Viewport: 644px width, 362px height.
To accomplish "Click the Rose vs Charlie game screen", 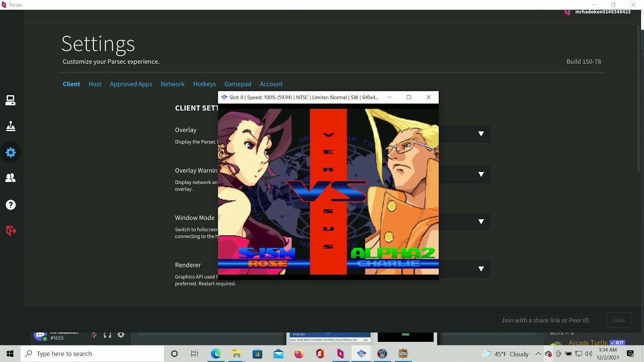I will [328, 192].
